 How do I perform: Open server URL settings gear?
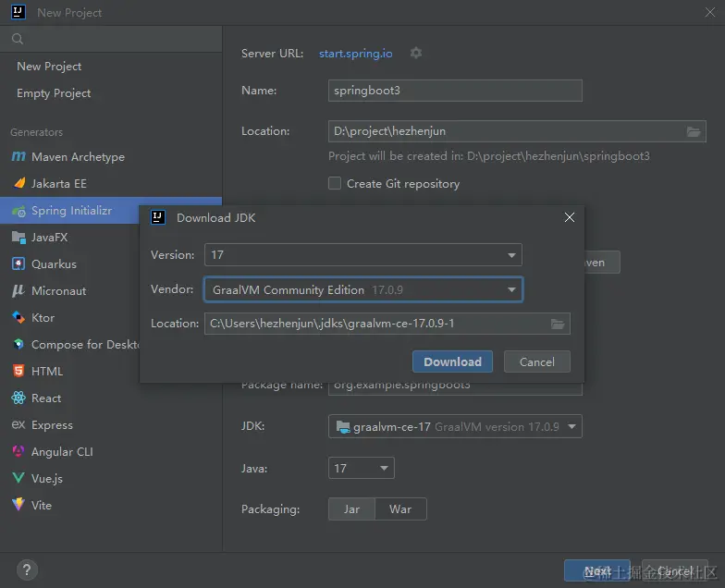pos(416,54)
